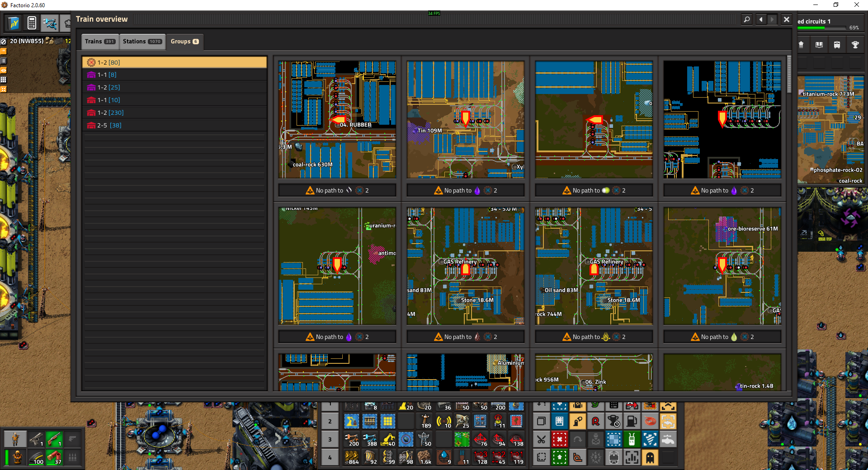Image resolution: width=868 pixels, height=470 pixels.
Task: Toggle the orange bracketed faucet shortcut
Action: (668, 421)
